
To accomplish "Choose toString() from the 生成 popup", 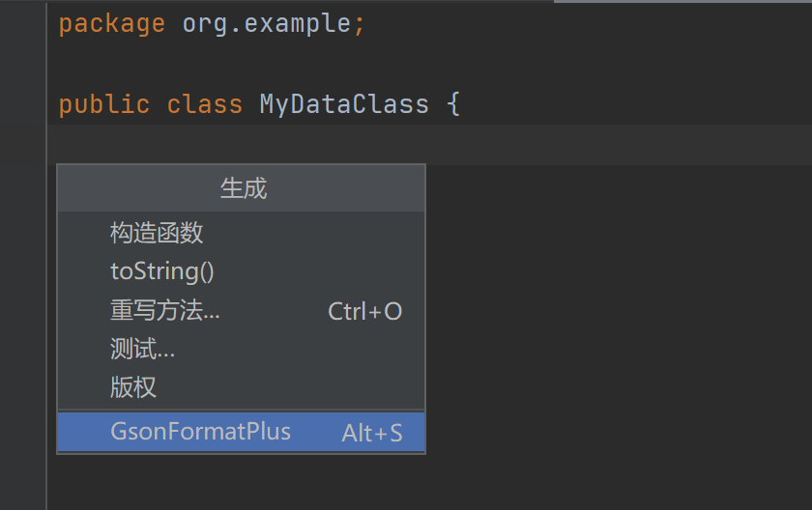I will pyautogui.click(x=162, y=271).
